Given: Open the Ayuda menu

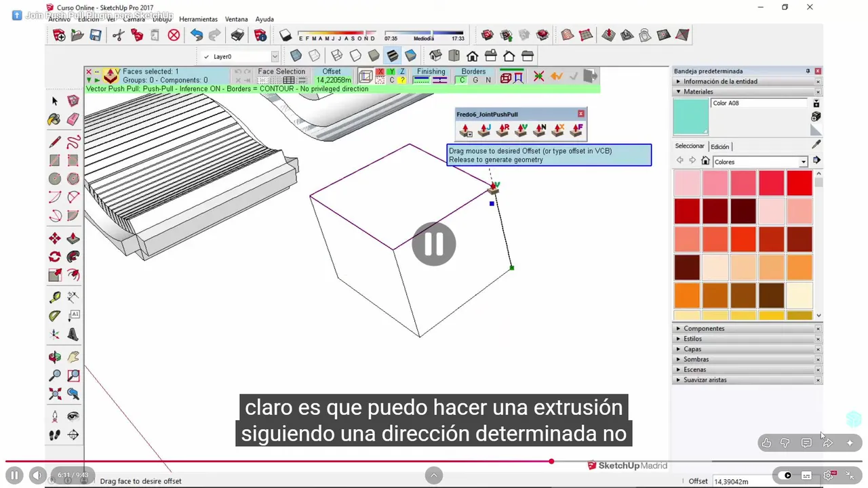Looking at the screenshot, I should 264,19.
